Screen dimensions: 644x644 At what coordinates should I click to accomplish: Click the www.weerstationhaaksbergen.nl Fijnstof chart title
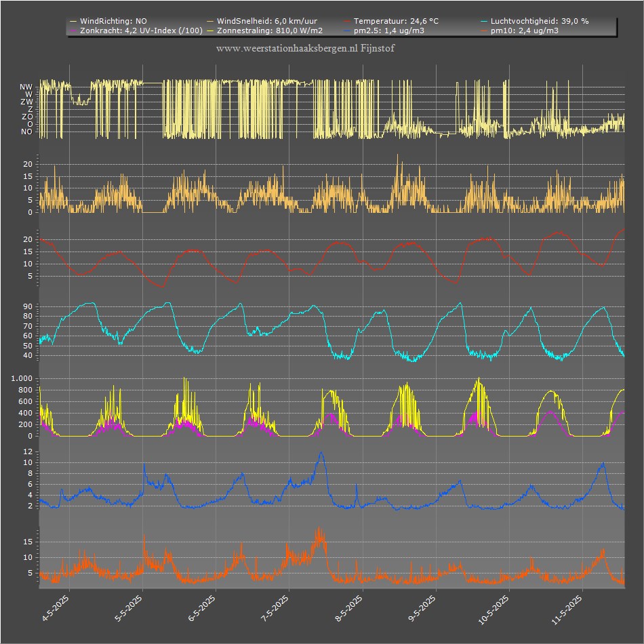pos(305,48)
